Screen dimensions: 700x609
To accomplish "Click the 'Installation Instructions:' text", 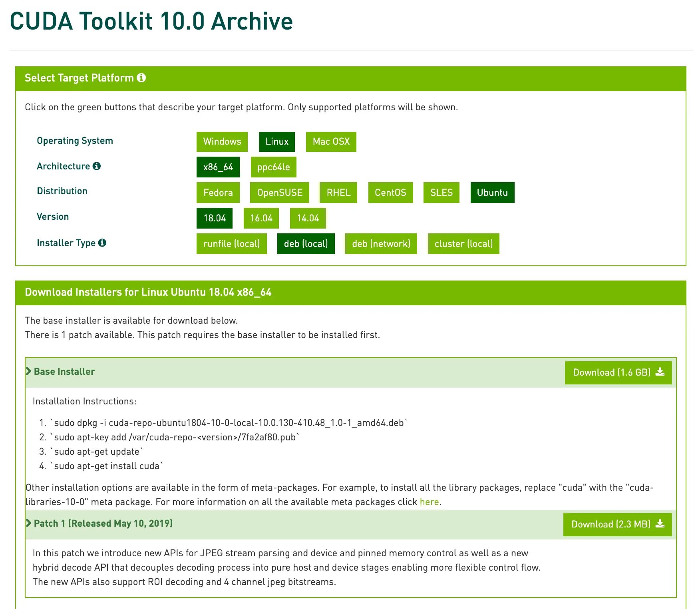I will [85, 401].
